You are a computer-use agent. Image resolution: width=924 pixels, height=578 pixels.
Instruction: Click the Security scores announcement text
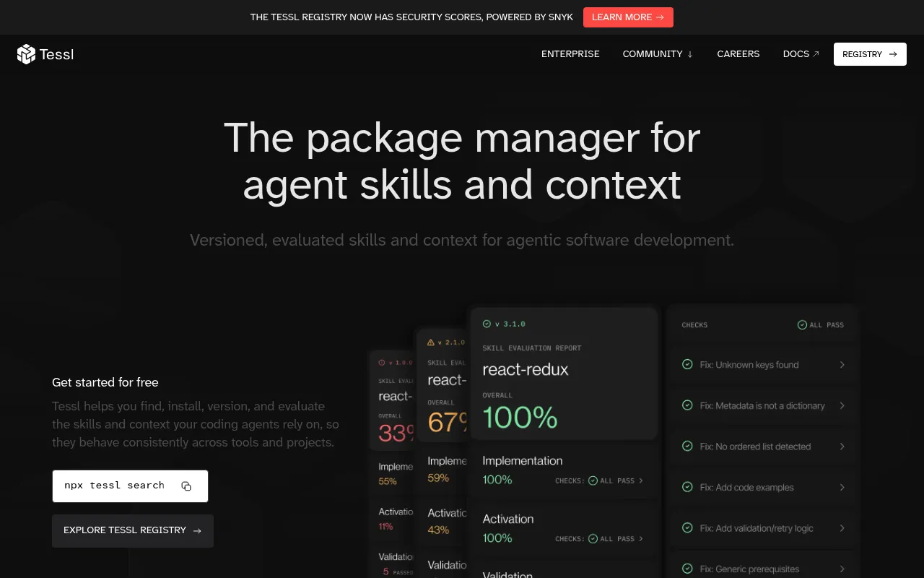(x=411, y=17)
